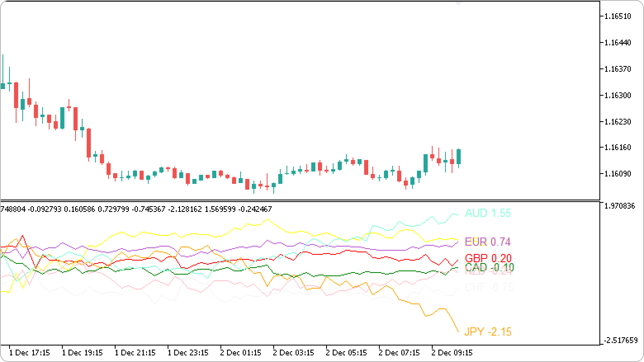The height and width of the screenshot is (362, 644).
Task: Click the 1.16510 value on the price scale
Action: click(x=617, y=16)
